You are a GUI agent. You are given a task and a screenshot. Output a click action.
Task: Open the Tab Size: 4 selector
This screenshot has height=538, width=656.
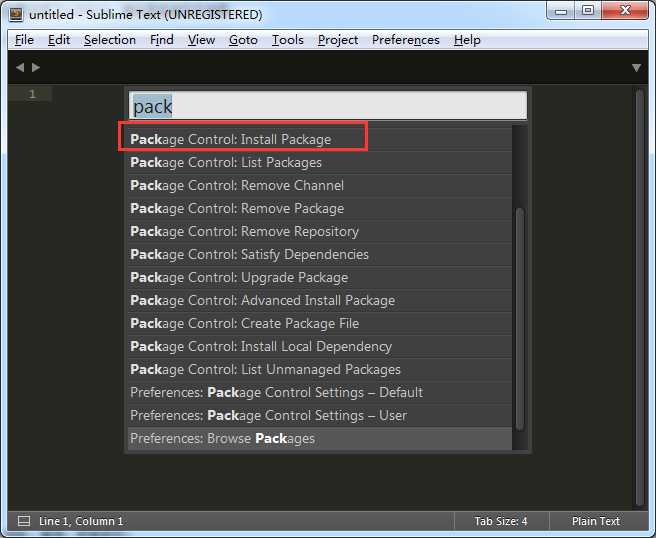tap(501, 521)
